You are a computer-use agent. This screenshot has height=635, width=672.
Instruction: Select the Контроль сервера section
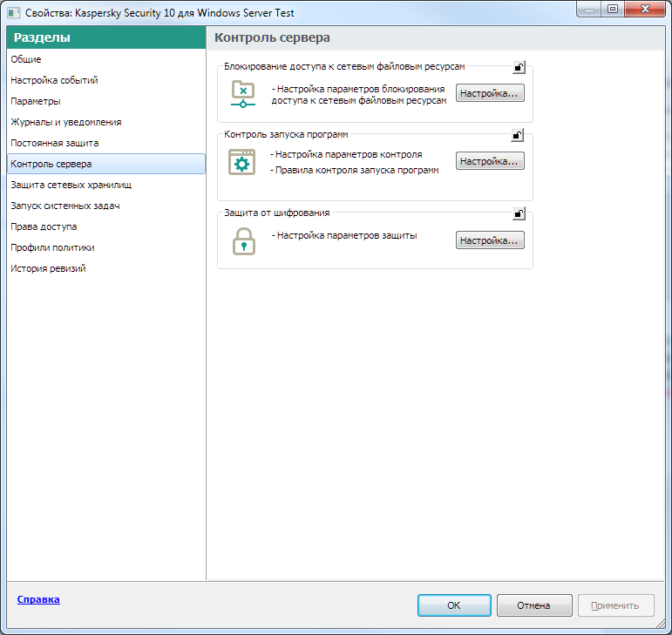105,164
